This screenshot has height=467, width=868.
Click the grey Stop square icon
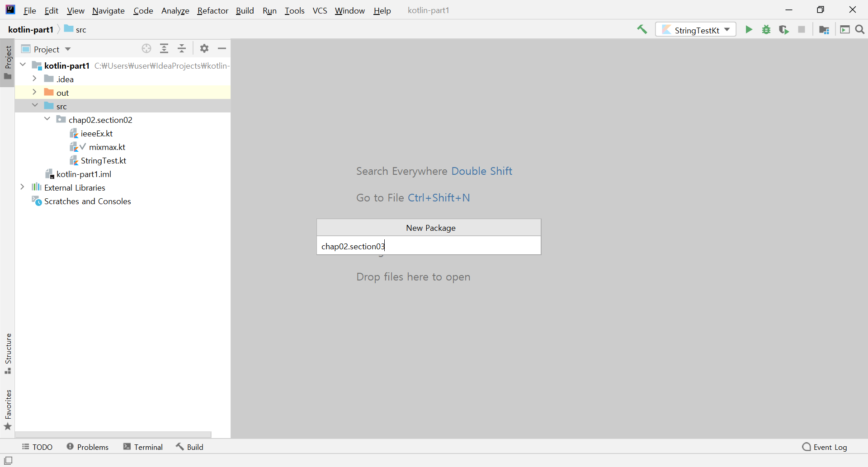pyautogui.click(x=802, y=30)
